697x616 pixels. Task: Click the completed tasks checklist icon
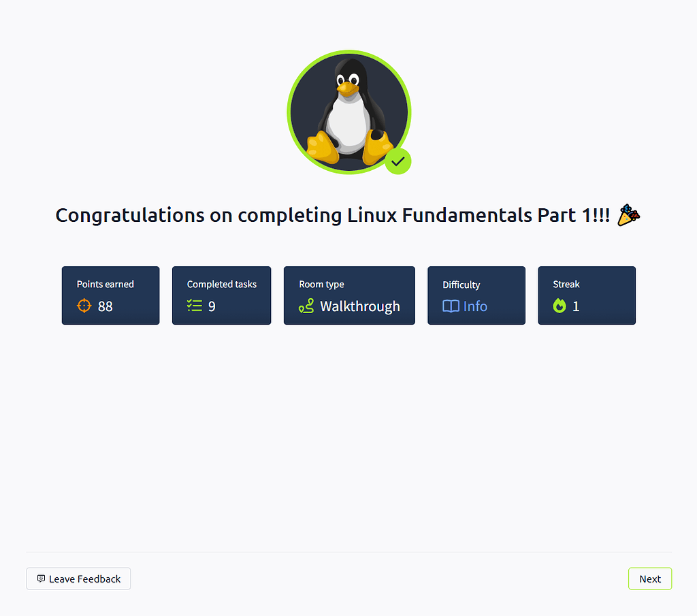195,306
